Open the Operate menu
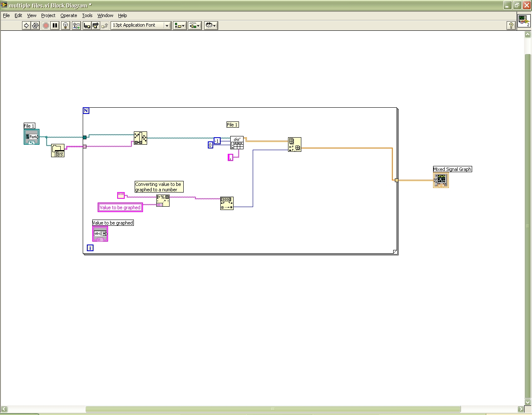Screen dimensions: 532x415 click(69, 15)
